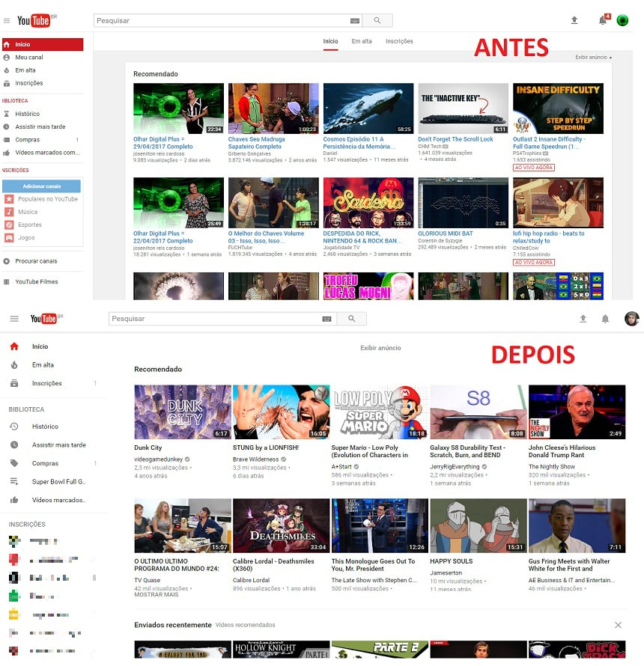Open John Cleese Nightly Show thumbnail
The image size is (644, 666).
(577, 412)
